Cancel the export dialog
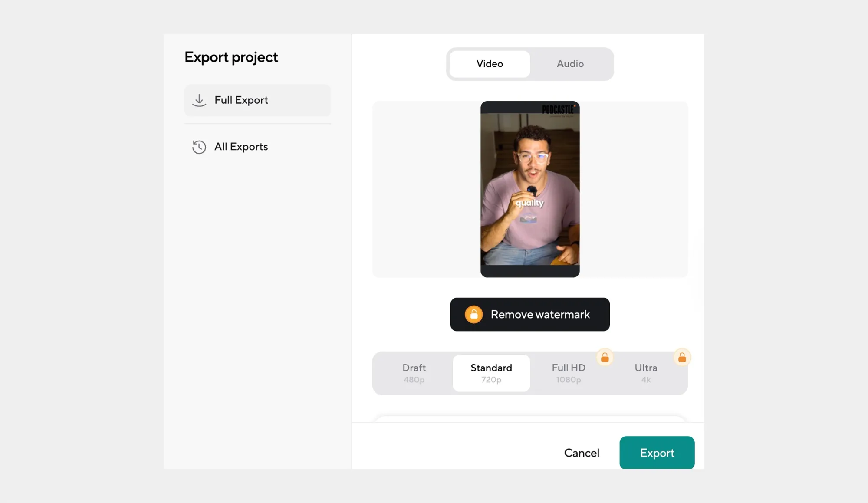The height and width of the screenshot is (503, 868). [x=582, y=453]
